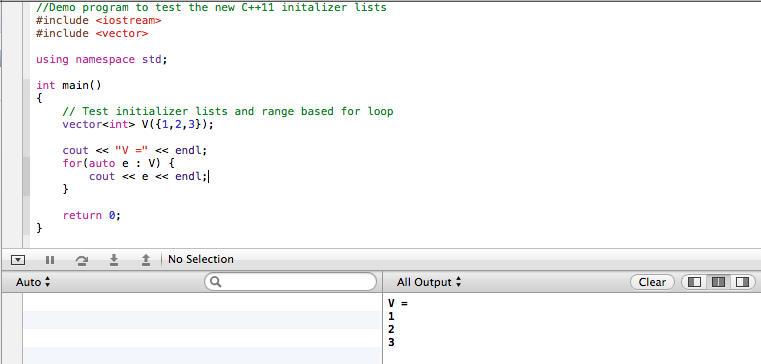Click the Demo program comment line
Screen dimensions: 761x364
click(211, 8)
